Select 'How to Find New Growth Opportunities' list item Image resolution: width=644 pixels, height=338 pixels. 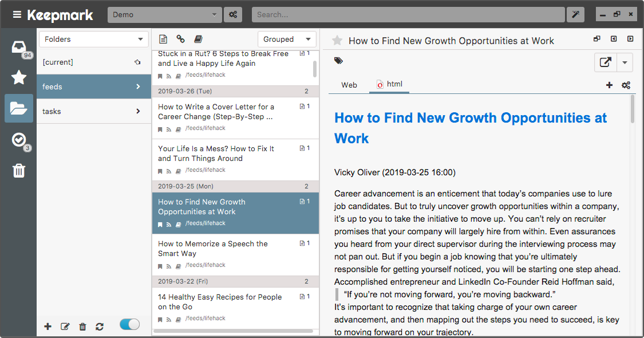(235, 213)
